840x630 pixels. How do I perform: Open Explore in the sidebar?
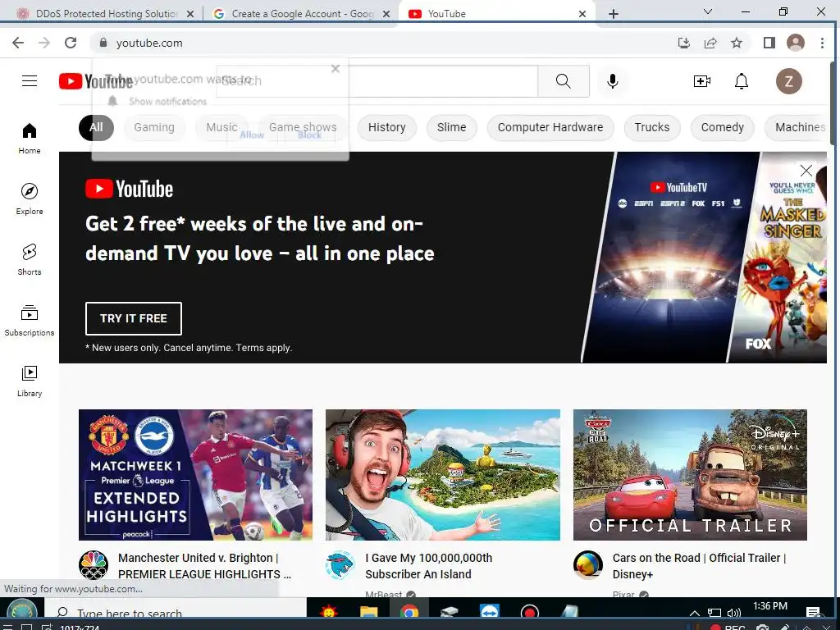tap(30, 199)
